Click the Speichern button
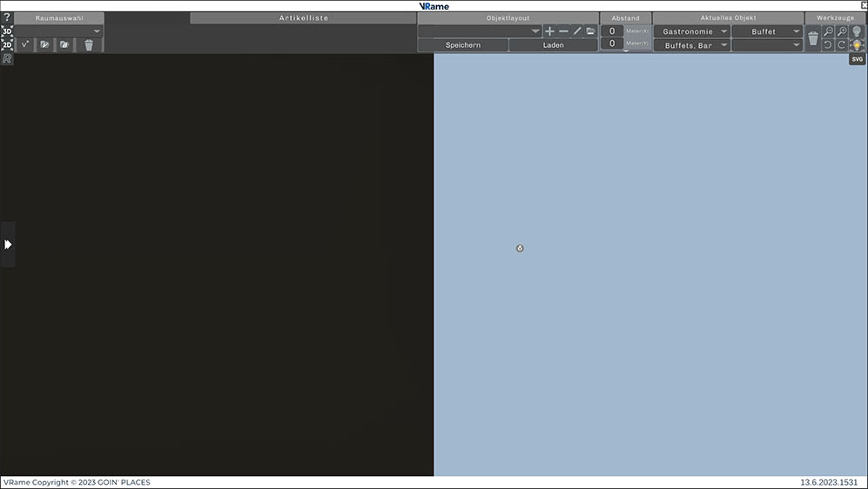The height and width of the screenshot is (489, 868). click(463, 45)
